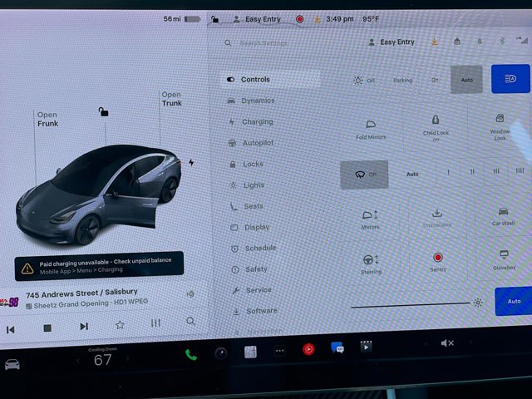
Task: Tap the unavailable download tile beside Mirrors
Action: tap(437, 218)
